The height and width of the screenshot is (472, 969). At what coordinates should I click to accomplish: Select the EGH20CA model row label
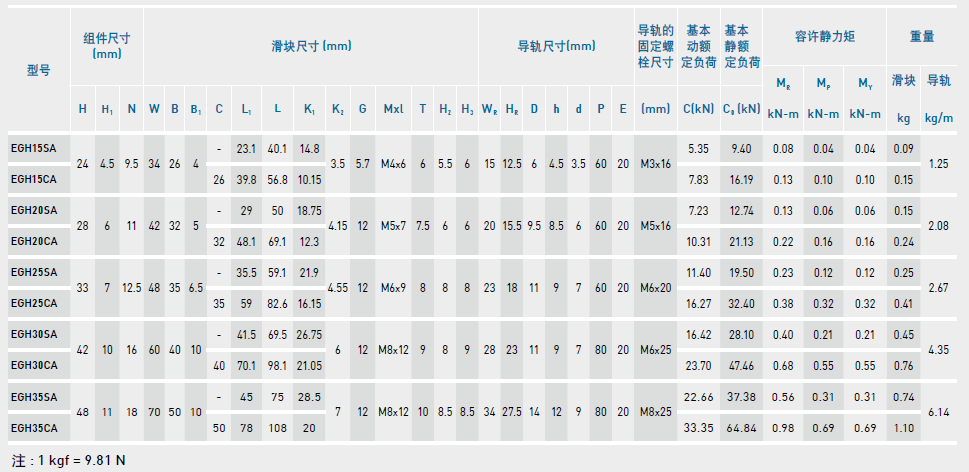click(34, 241)
